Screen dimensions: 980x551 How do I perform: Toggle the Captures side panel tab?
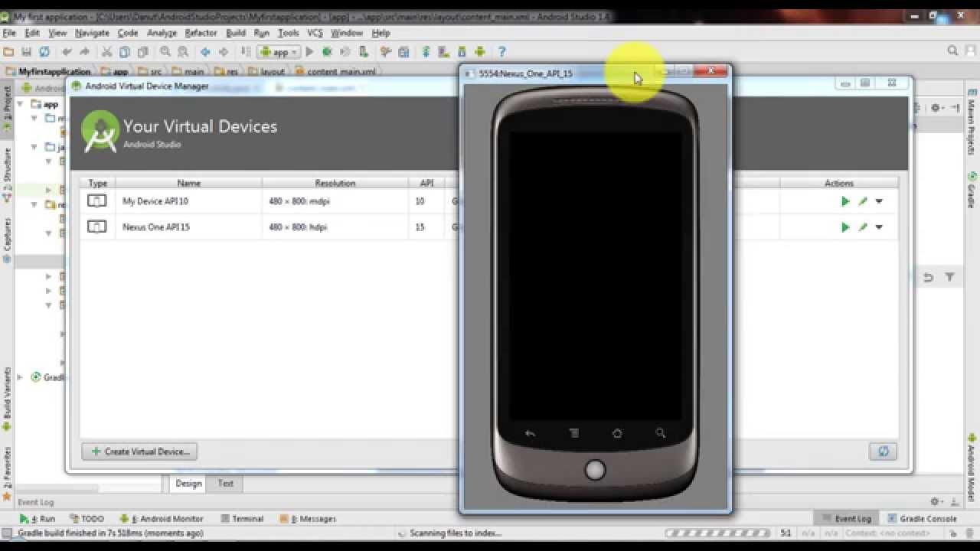(x=8, y=240)
